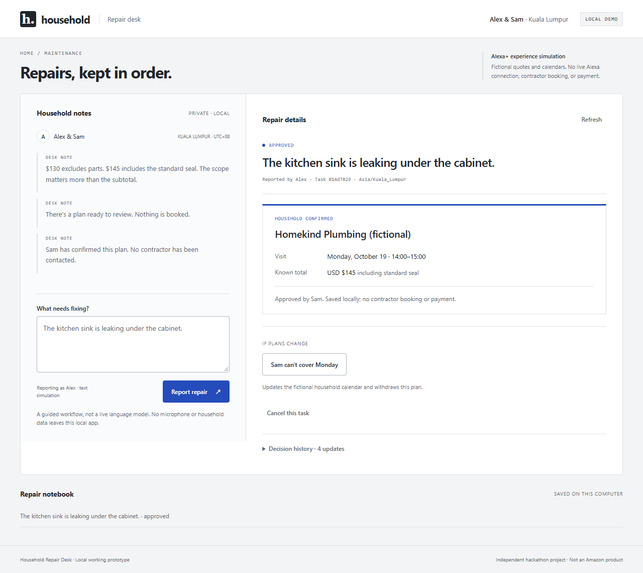
Task: Click the 'Reported by Alex' task metadata line
Action: tap(334, 179)
